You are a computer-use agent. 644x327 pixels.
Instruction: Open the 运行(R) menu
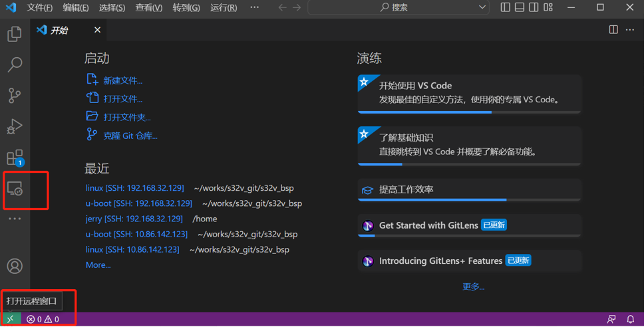click(224, 8)
